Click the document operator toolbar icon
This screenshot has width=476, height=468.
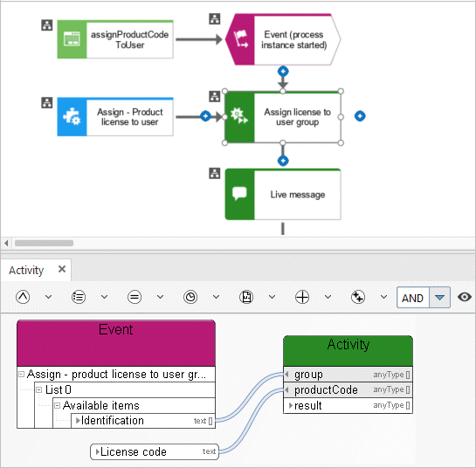pyautogui.click(x=246, y=297)
